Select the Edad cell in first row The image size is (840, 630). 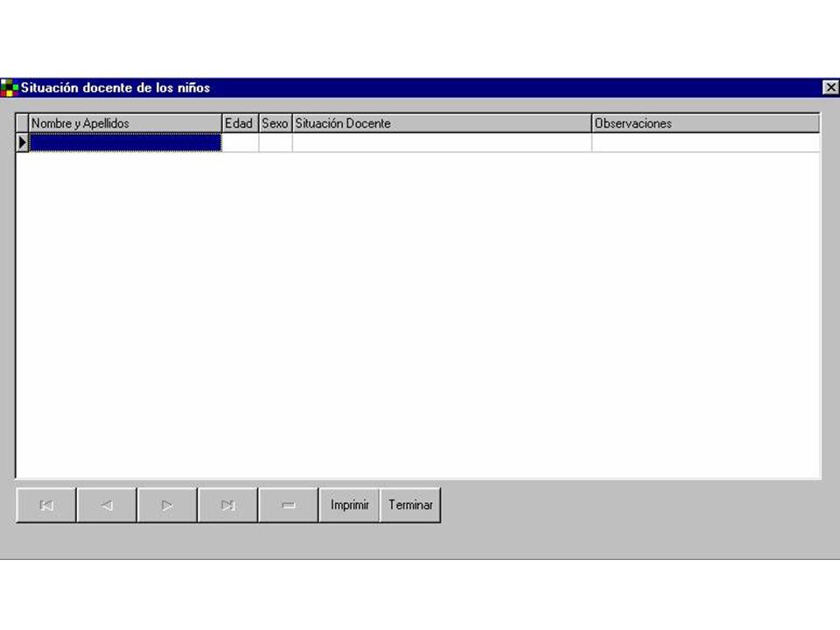tap(240, 143)
